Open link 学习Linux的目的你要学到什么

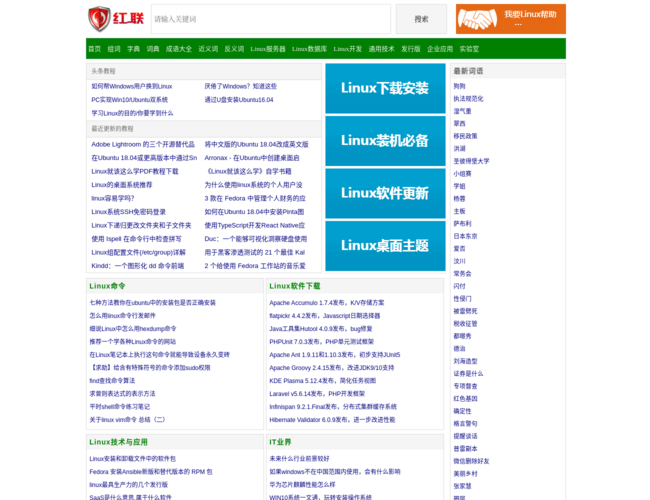click(132, 113)
